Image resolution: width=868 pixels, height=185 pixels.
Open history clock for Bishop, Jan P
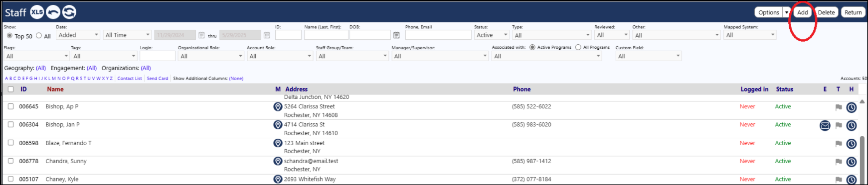pos(852,125)
